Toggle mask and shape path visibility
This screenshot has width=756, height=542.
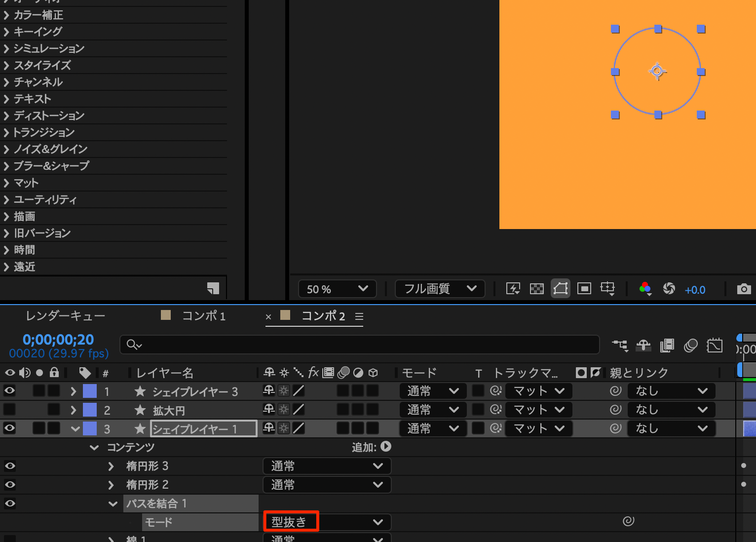pyautogui.click(x=560, y=289)
